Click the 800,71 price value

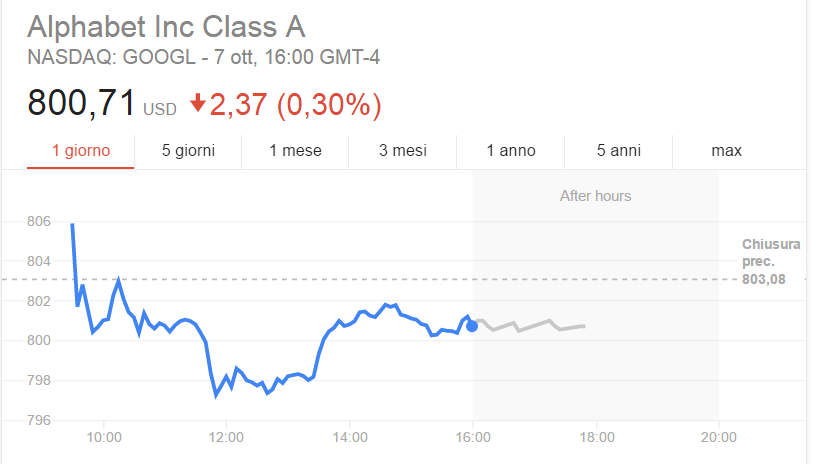(x=81, y=102)
